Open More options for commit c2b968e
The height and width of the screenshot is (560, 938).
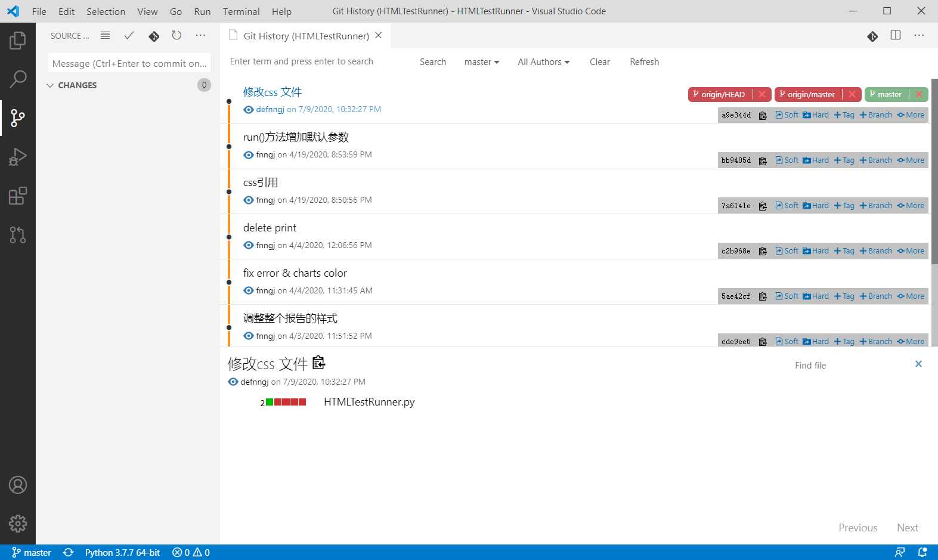coord(911,251)
